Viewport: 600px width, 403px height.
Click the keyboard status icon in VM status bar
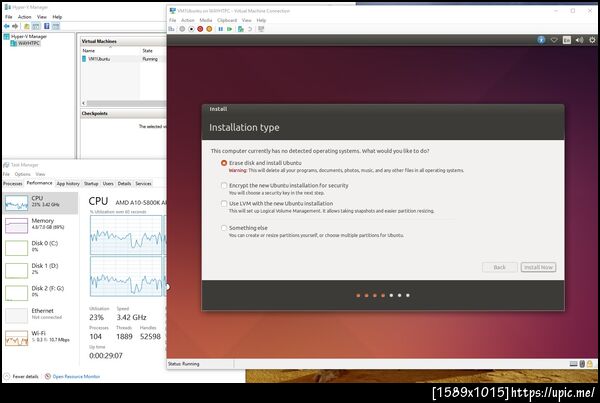click(x=573, y=364)
